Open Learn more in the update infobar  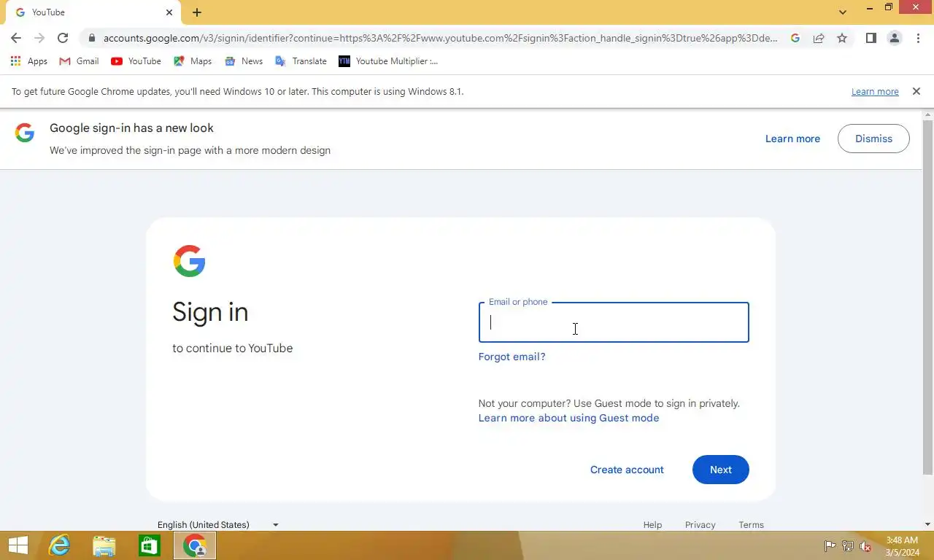pos(875,92)
